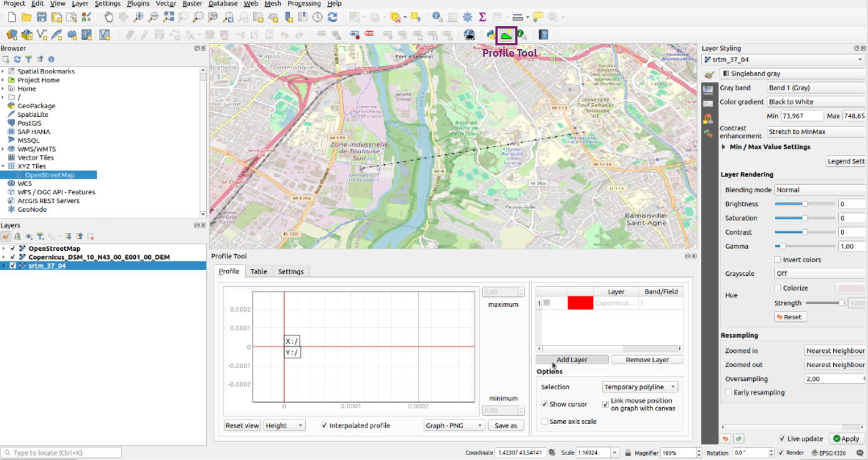
Task: Expand Min / Max Value Settings section
Action: point(724,147)
